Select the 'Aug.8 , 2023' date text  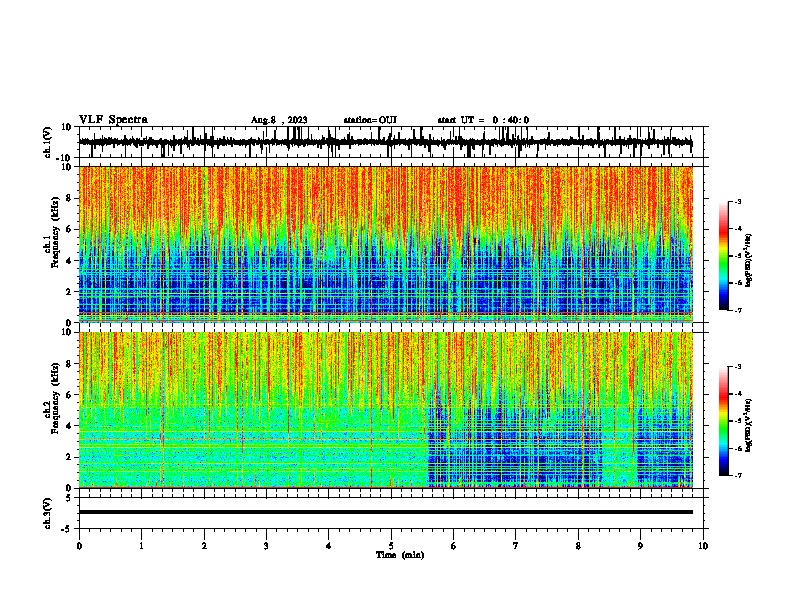coord(279,120)
